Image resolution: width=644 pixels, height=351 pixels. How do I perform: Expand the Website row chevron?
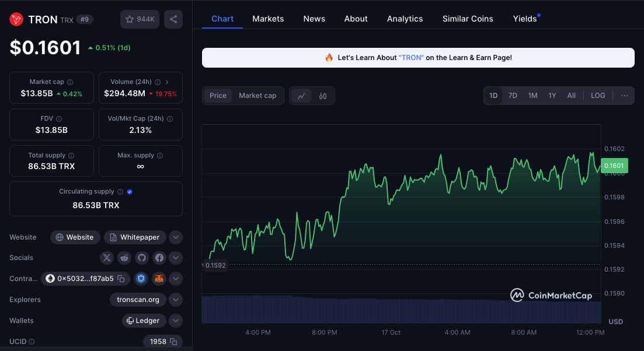click(x=176, y=237)
